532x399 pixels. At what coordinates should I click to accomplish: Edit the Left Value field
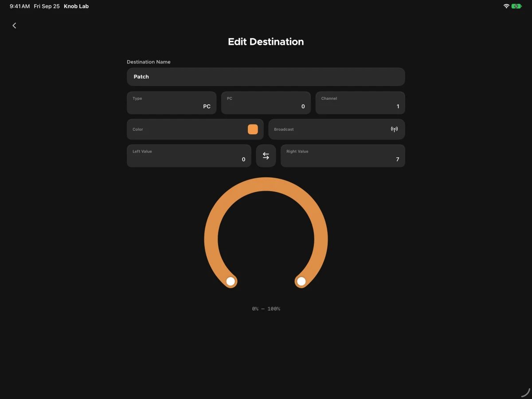pyautogui.click(x=189, y=156)
